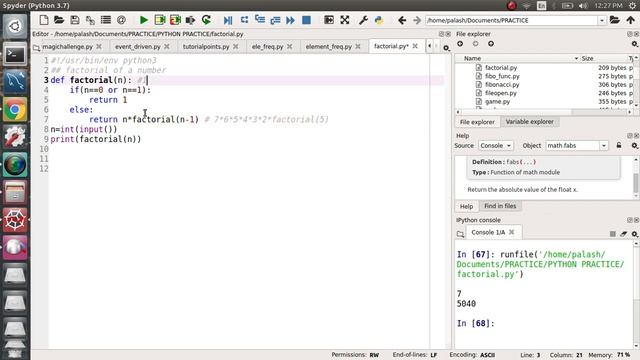Go forward to the next cursor position

click(417, 20)
